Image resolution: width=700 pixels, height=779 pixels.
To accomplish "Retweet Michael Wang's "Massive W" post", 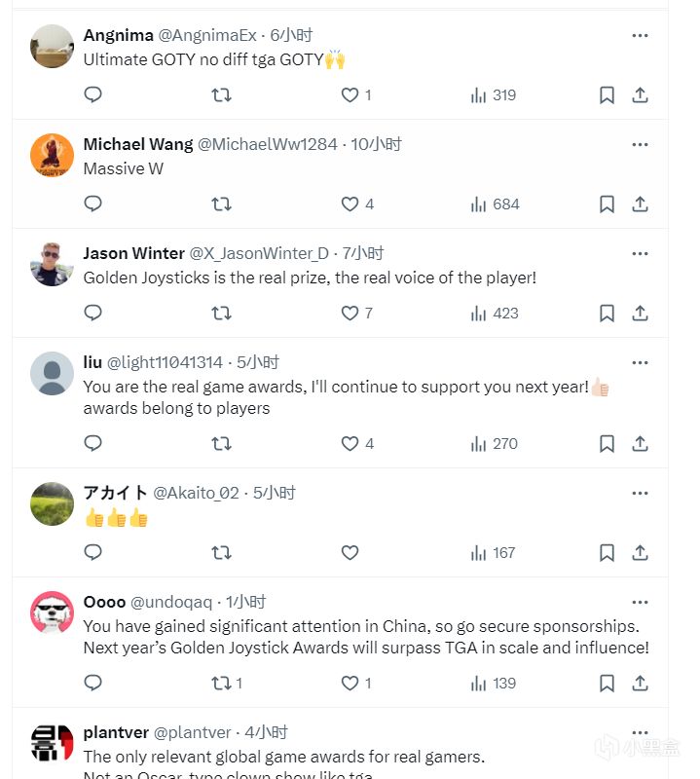I will coord(221,204).
